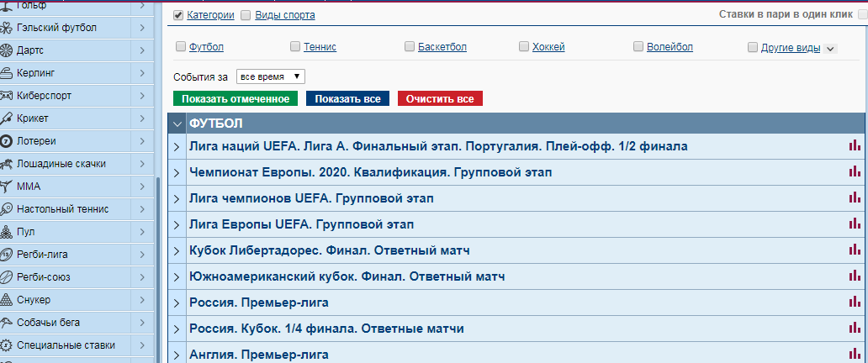Click Южноамериканский кубок. Финал. Ответный матч title

click(x=347, y=276)
